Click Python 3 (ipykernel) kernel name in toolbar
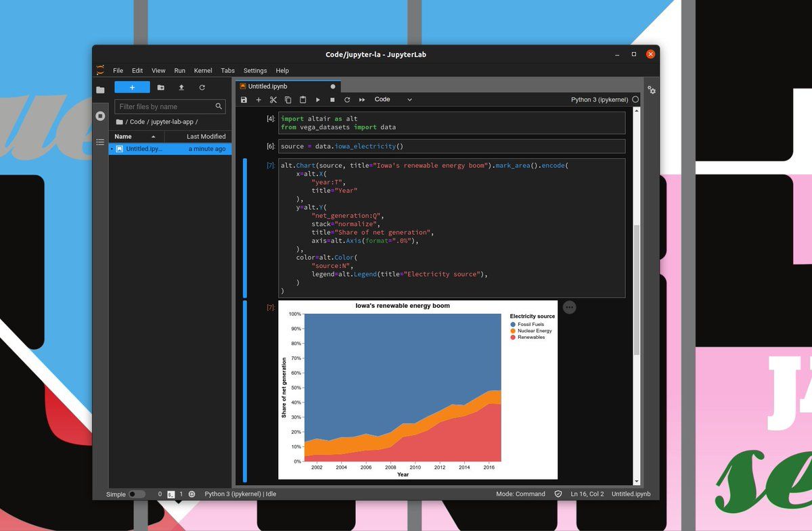This screenshot has width=812, height=531. tap(599, 100)
